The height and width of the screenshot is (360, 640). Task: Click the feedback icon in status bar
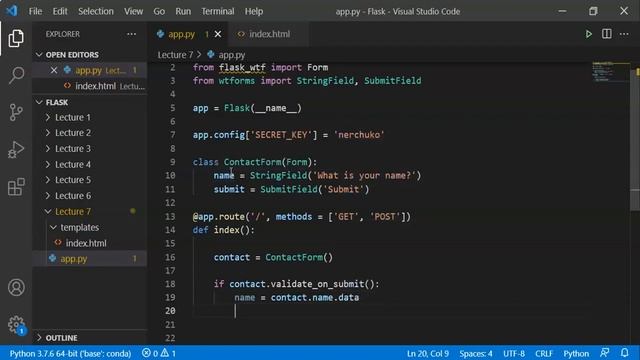[605, 353]
